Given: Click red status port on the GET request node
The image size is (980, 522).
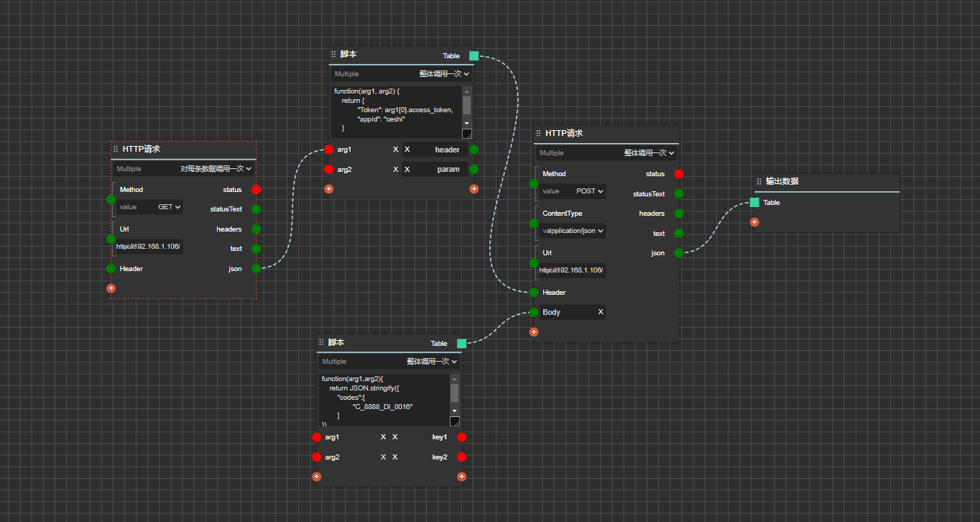Looking at the screenshot, I should (x=256, y=190).
